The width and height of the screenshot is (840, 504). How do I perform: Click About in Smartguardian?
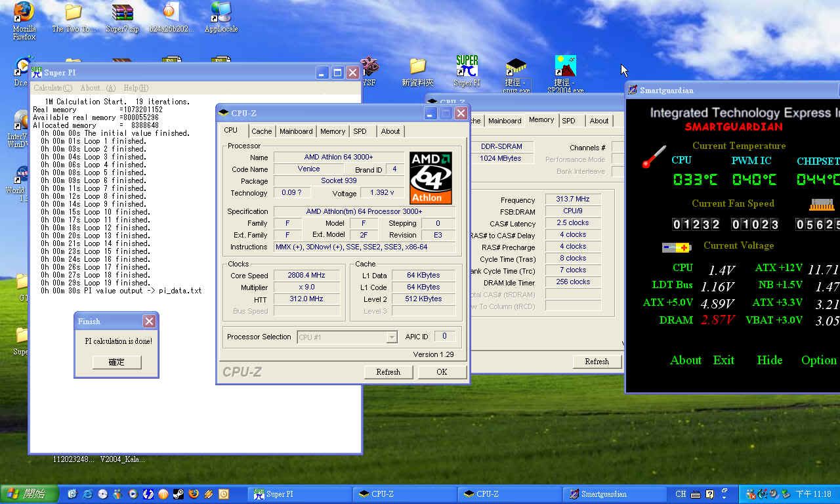685,360
